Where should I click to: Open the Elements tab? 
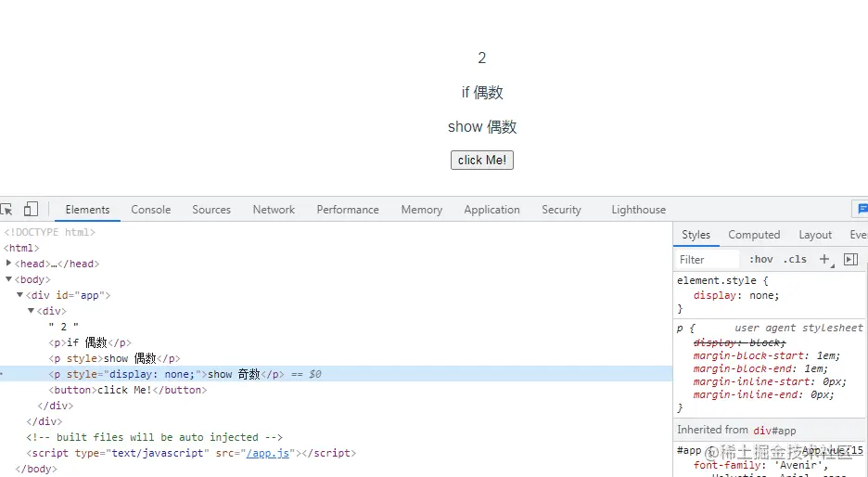[87, 210]
